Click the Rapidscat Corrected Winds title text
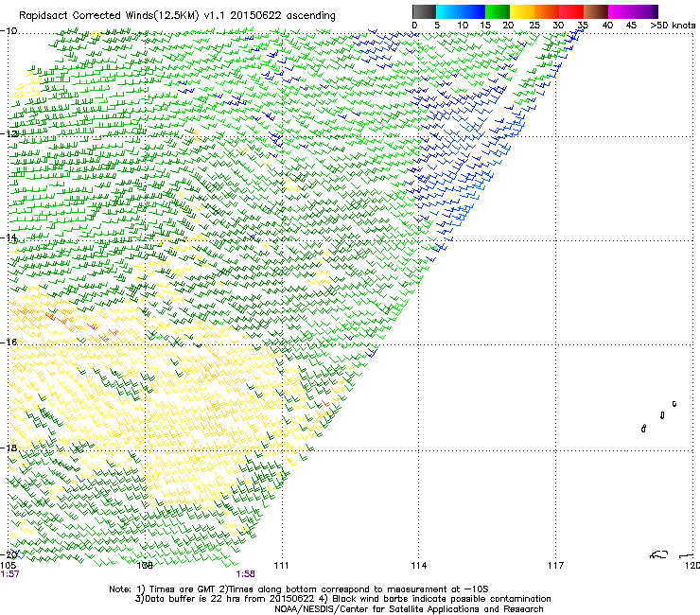This screenshot has height=615, width=700. coord(177,15)
